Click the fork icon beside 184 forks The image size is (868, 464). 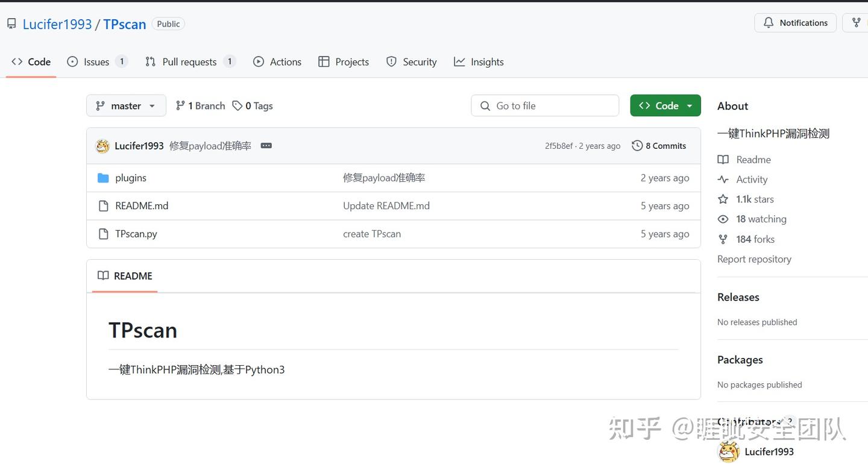tap(723, 239)
